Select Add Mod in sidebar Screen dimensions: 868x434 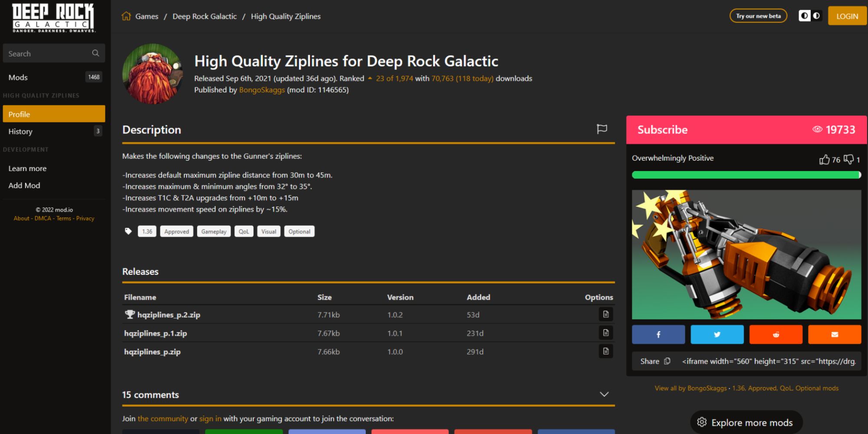click(x=24, y=185)
